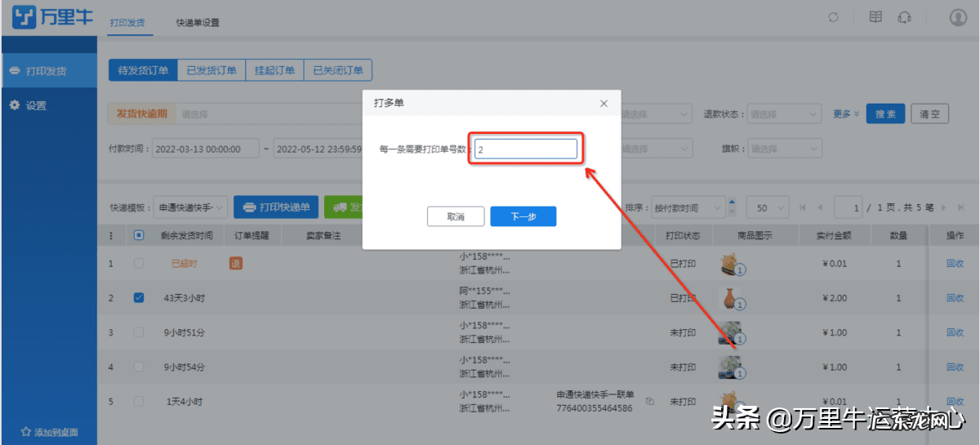The image size is (980, 445).
Task: Open the 发货快逾期 请选择 dropdown
Action: coord(269,114)
